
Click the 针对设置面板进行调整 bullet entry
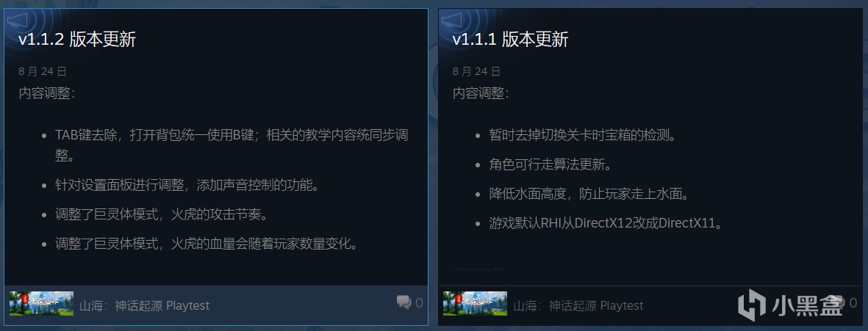(x=188, y=185)
